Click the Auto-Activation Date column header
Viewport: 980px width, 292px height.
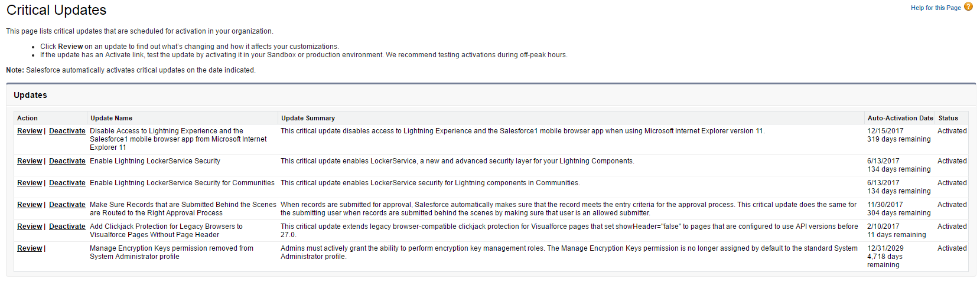click(900, 118)
